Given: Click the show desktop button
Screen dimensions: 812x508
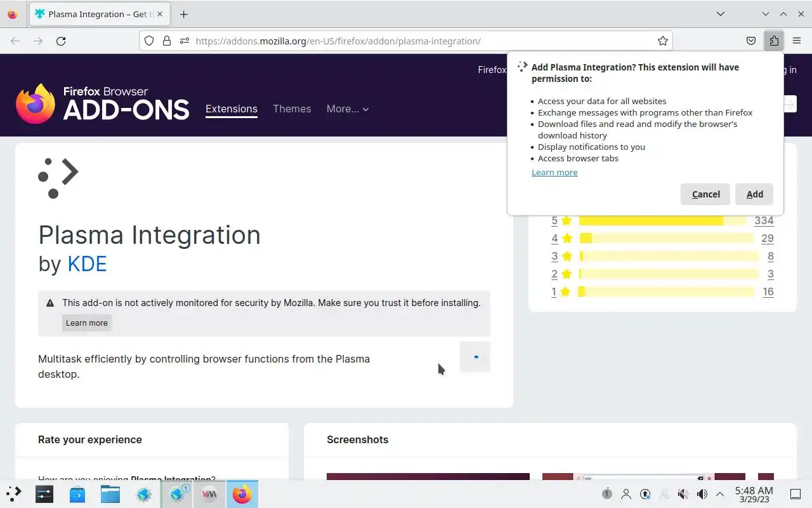Looking at the screenshot, I should 796,493.
